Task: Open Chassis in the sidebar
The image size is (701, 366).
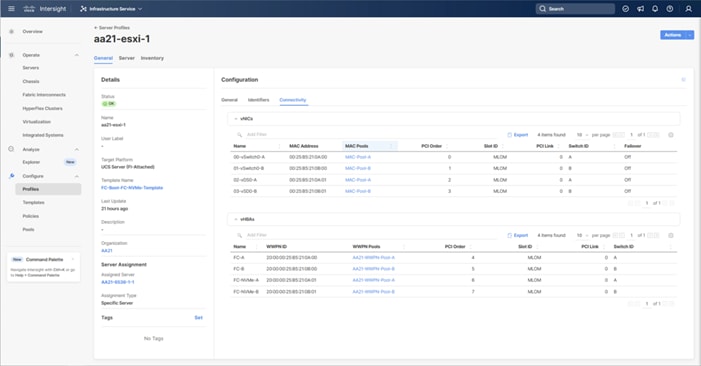Action: click(31, 81)
